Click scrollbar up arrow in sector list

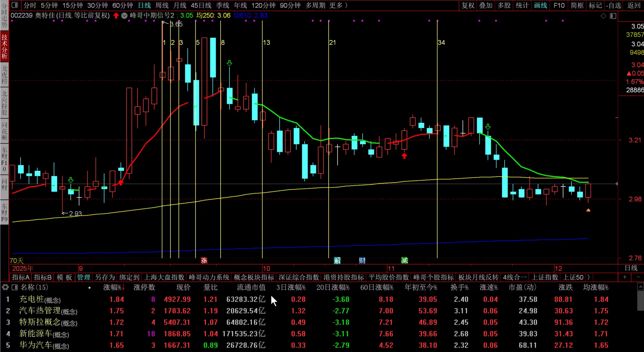(x=640, y=287)
